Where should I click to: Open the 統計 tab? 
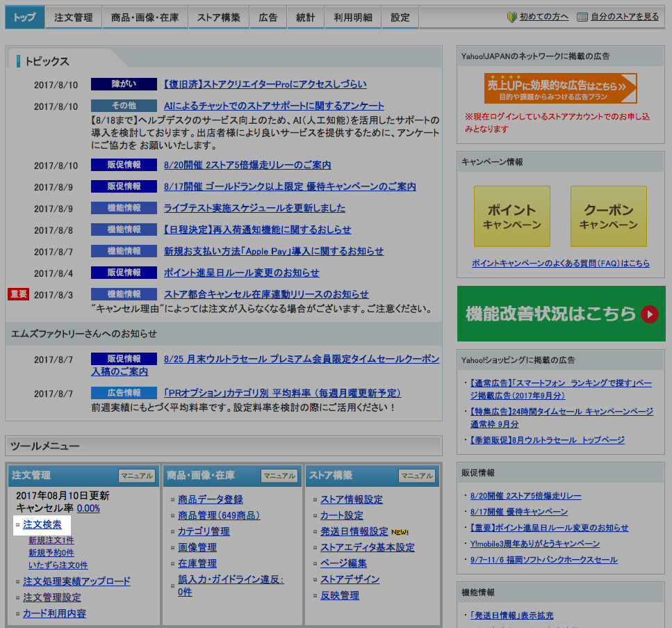click(x=306, y=17)
